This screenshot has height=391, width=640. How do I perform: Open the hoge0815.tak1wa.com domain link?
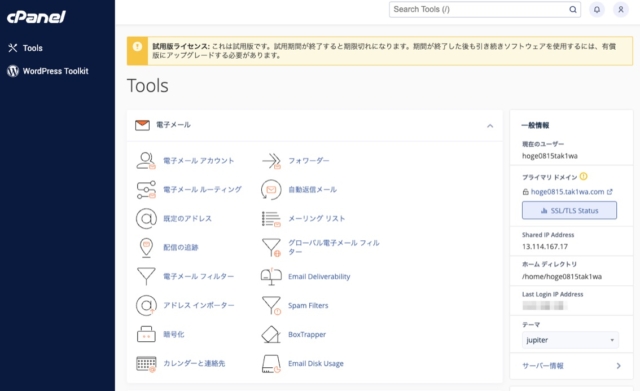567,192
